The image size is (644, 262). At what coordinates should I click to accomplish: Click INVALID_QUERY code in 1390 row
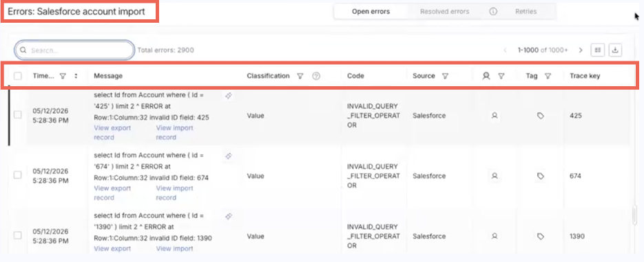(x=373, y=236)
